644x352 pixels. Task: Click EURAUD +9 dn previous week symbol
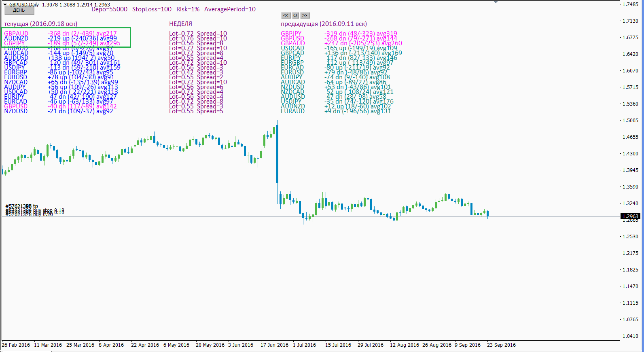[292, 111]
